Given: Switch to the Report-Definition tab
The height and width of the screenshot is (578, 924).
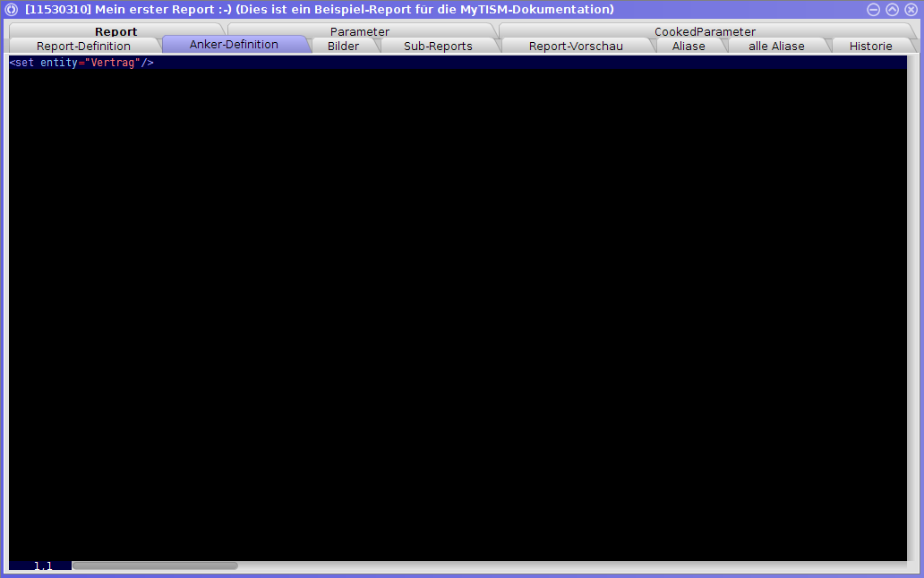Looking at the screenshot, I should (83, 46).
